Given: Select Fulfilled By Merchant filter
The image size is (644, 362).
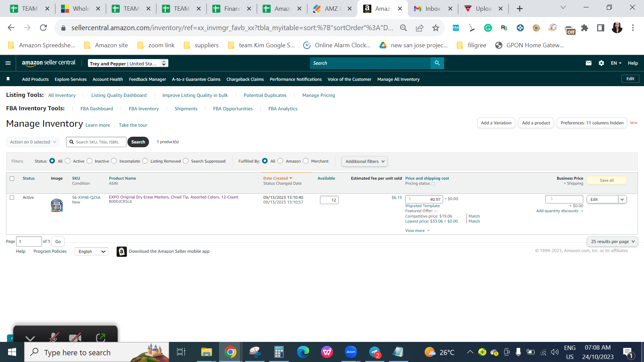Looking at the screenshot, I should (x=306, y=161).
